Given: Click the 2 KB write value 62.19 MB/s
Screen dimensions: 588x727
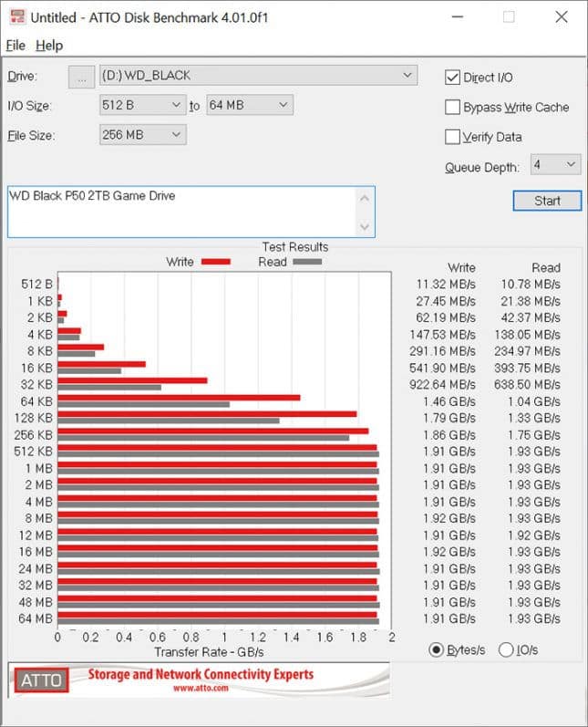Looking at the screenshot, I should click(446, 318).
